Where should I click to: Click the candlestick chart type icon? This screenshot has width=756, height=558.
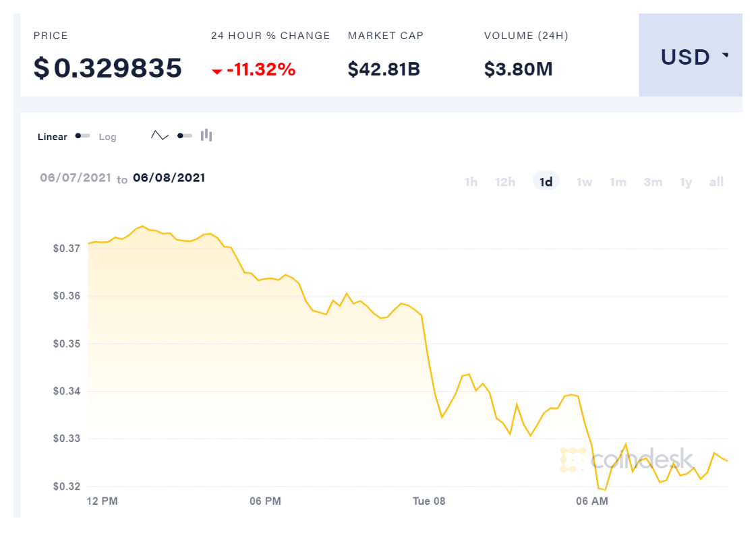pos(206,135)
